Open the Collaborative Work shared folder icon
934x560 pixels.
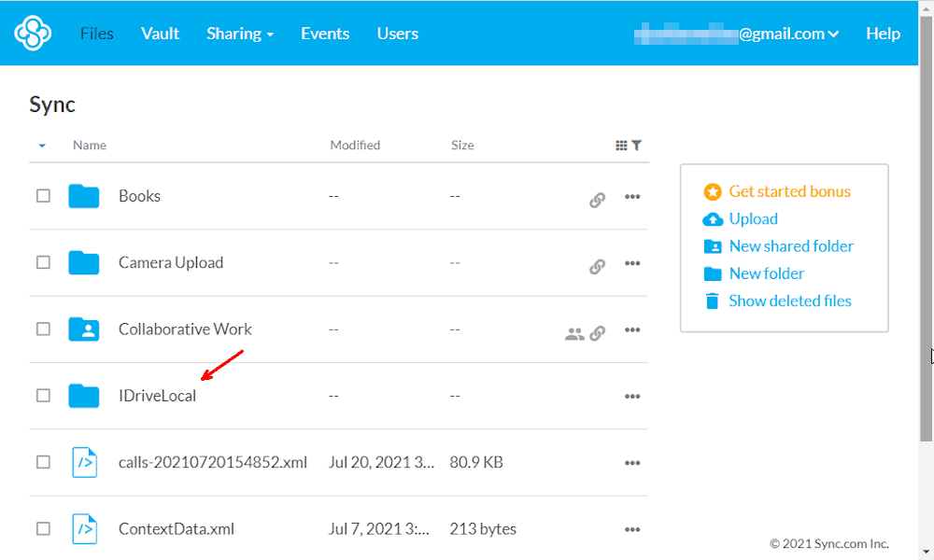click(83, 329)
